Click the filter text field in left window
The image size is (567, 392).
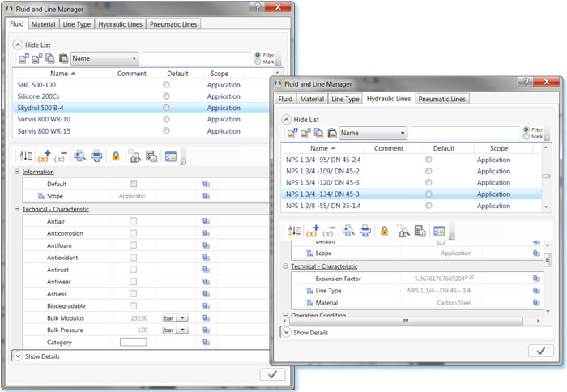196,58
